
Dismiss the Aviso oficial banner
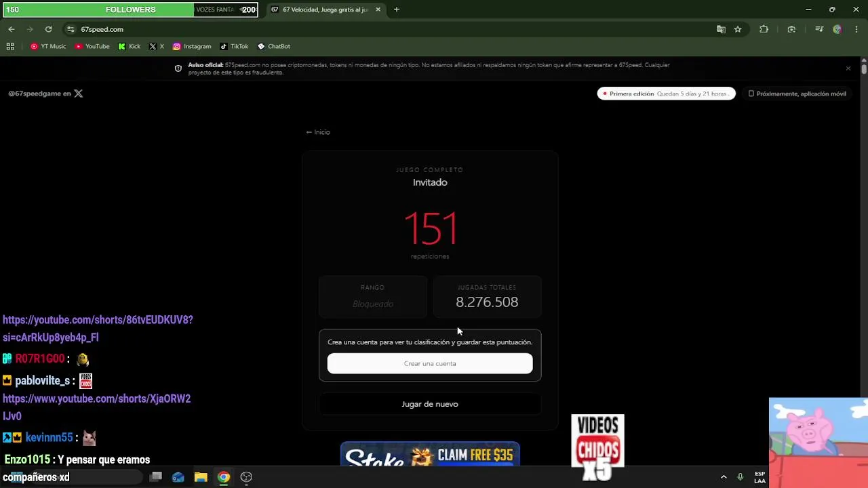point(848,68)
